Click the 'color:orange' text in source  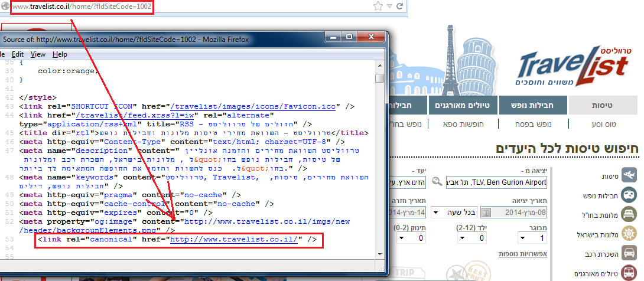coord(68,71)
